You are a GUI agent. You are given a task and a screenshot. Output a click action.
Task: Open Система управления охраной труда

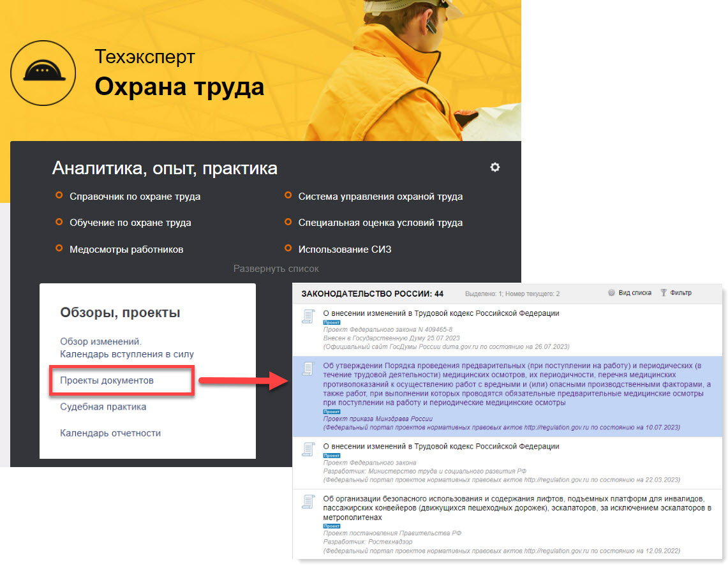[380, 197]
